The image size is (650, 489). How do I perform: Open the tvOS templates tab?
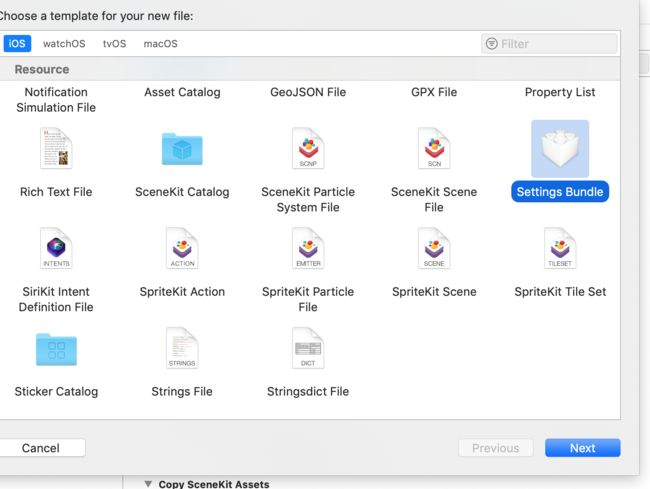(114, 44)
